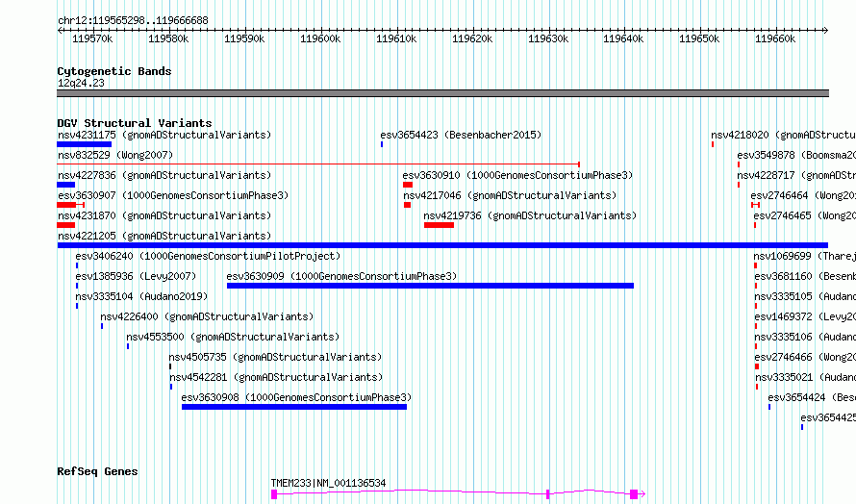Click nsv3335105 Audano variant label
The image size is (856, 504).
point(805,296)
